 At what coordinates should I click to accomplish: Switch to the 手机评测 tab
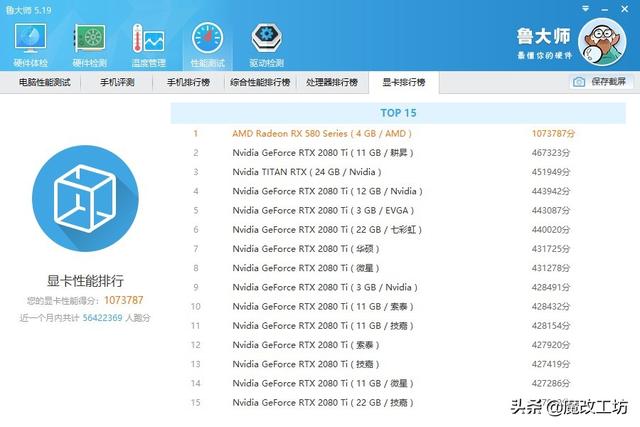tap(117, 82)
